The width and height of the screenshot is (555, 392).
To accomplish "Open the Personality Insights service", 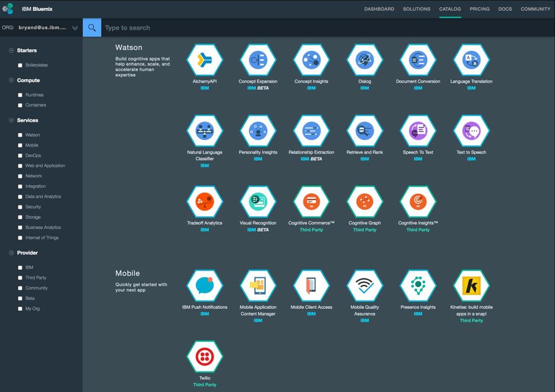I will coord(258,130).
